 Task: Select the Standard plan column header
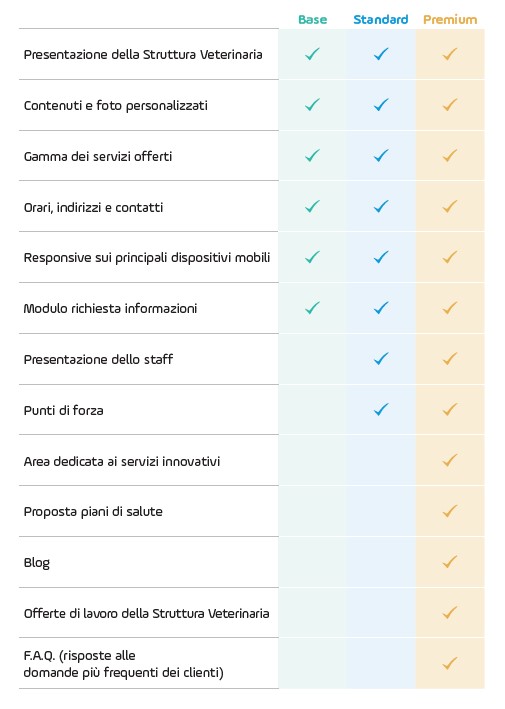[381, 19]
